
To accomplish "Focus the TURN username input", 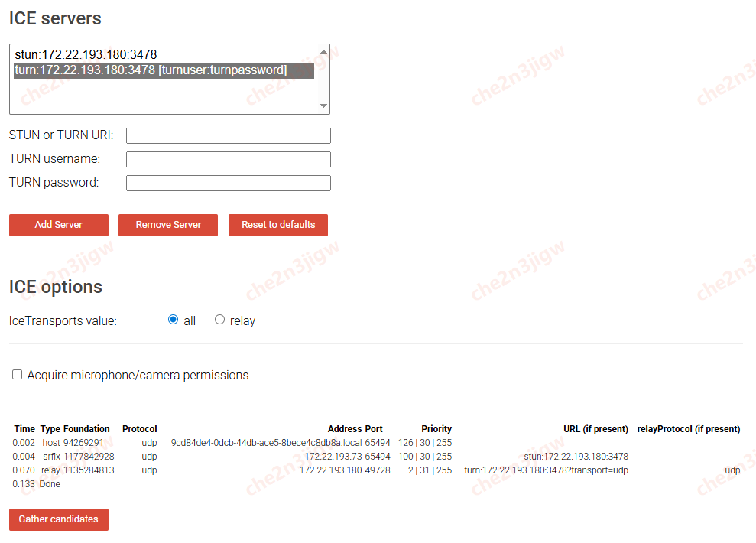I will (228, 160).
